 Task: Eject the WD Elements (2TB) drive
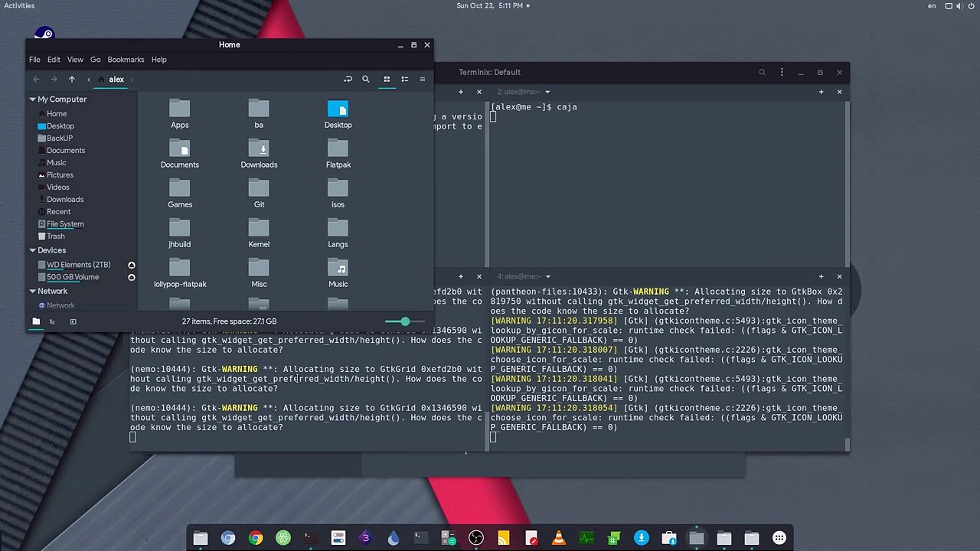click(x=132, y=265)
